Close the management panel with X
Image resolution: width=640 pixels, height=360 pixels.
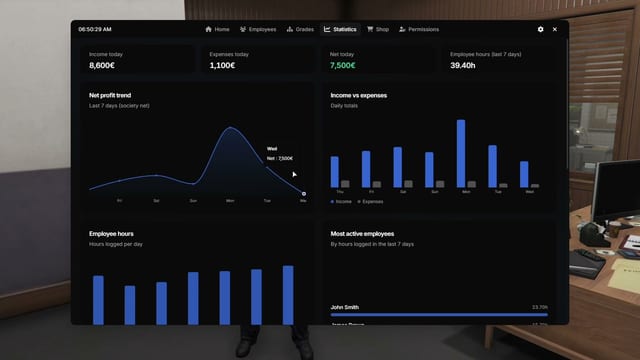point(555,29)
